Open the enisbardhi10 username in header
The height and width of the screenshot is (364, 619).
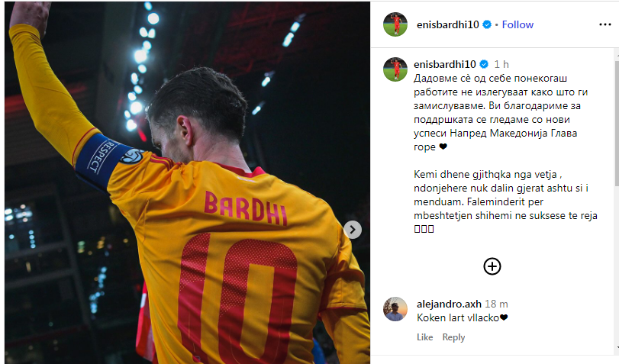448,24
